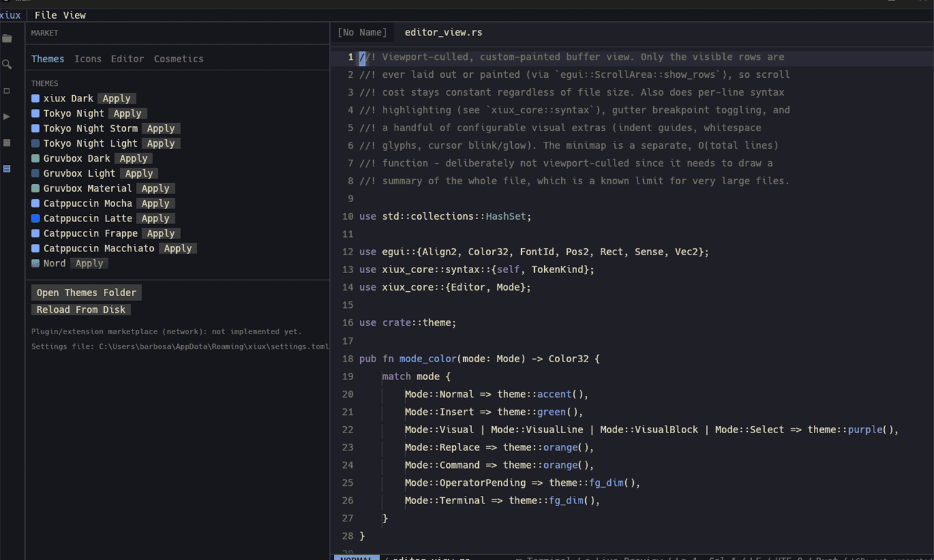Click line number 22 in gutter
Screen dimensions: 934x560
(347, 429)
